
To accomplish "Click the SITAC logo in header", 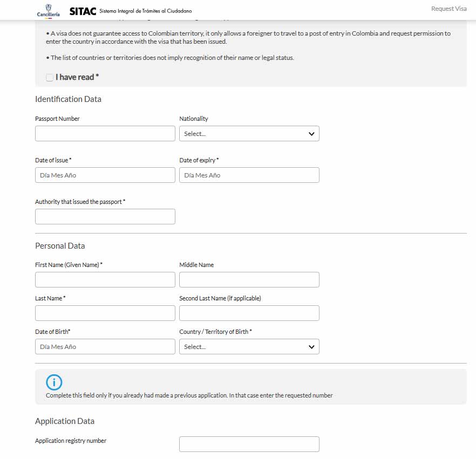I will pos(83,11).
